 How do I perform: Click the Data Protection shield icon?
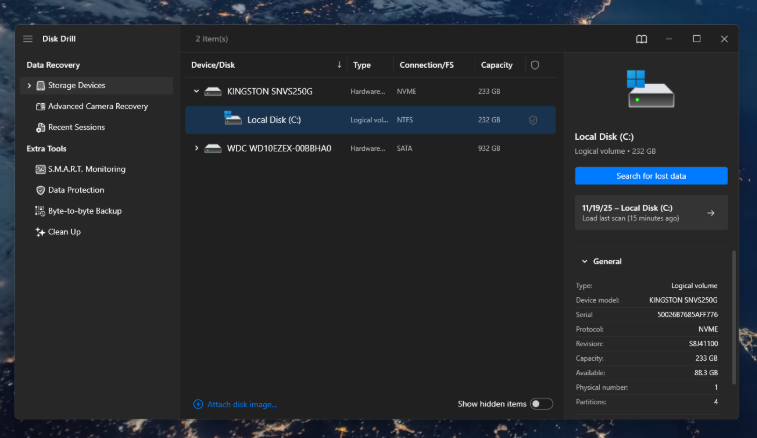point(40,190)
